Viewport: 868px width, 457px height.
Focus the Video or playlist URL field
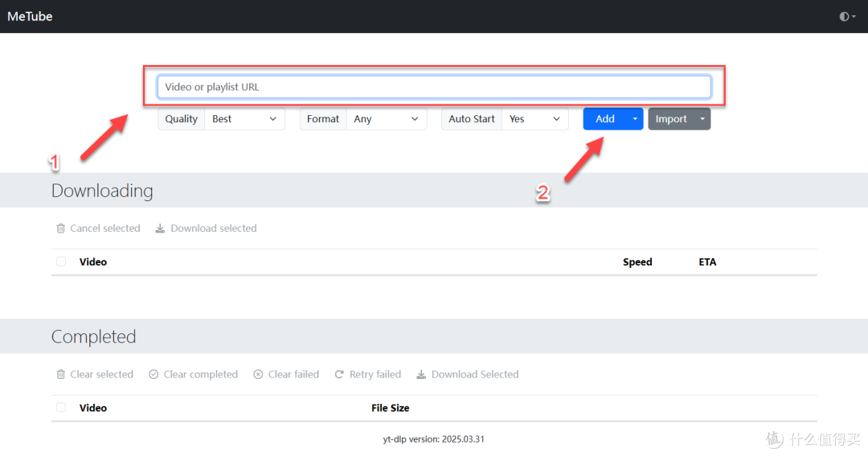[x=434, y=87]
